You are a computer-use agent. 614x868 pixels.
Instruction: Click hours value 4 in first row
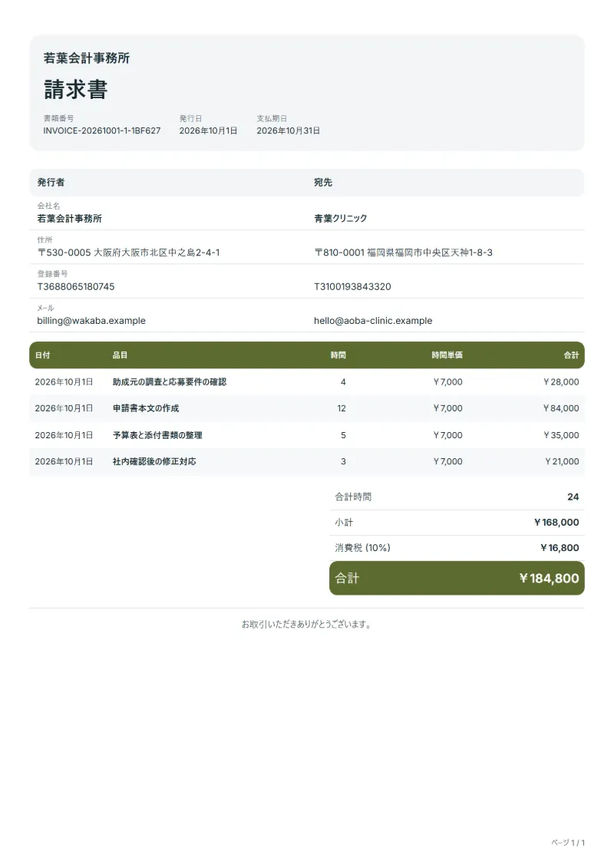[343, 382]
